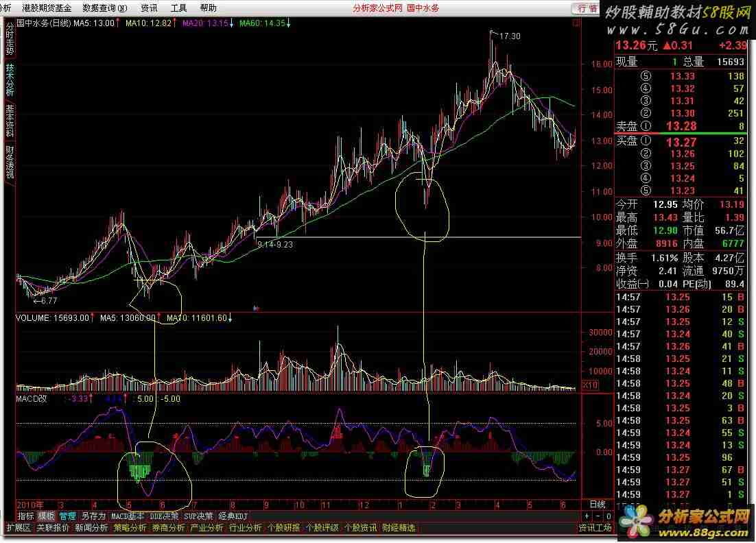Click the 17.30 high price marker
This screenshot has width=756, height=543.
tap(510, 36)
